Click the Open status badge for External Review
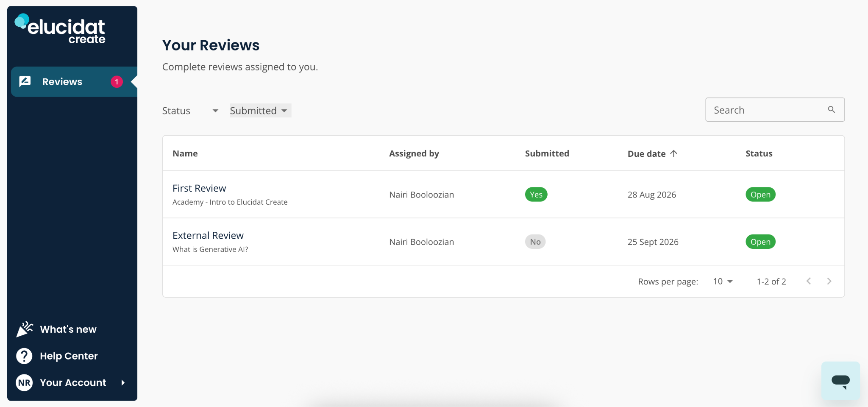868x407 pixels. coord(760,242)
